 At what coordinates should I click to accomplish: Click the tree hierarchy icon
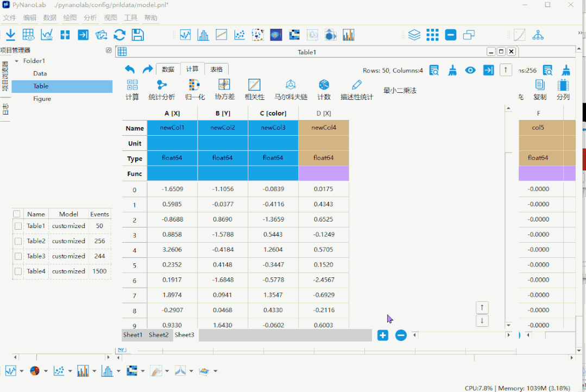click(538, 35)
